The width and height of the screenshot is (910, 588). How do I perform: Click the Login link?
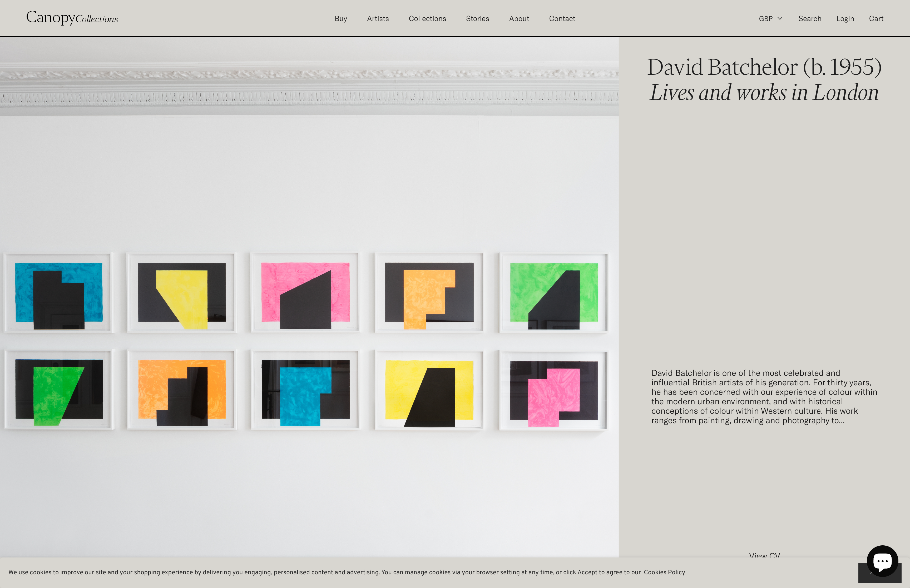point(845,19)
